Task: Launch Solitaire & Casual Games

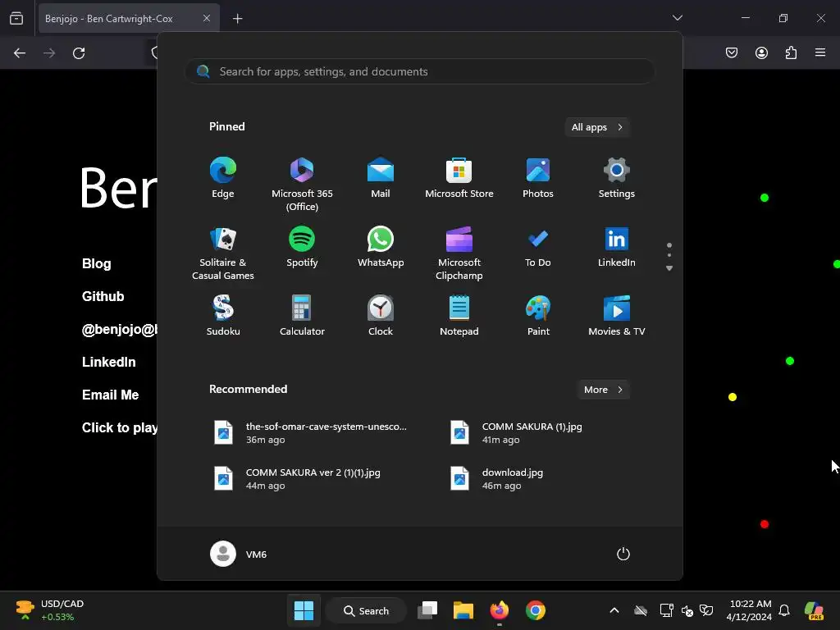Action: click(x=223, y=253)
